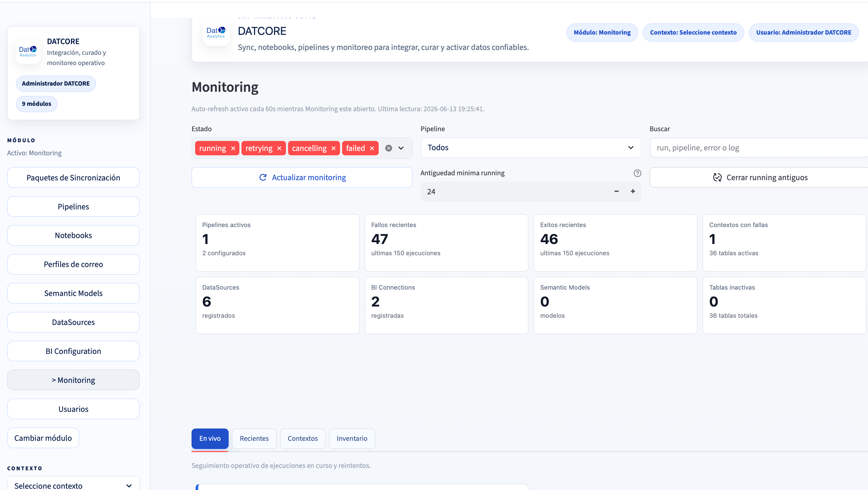Open the BI Configuration module
The height and width of the screenshot is (490, 868).
pyautogui.click(x=73, y=351)
